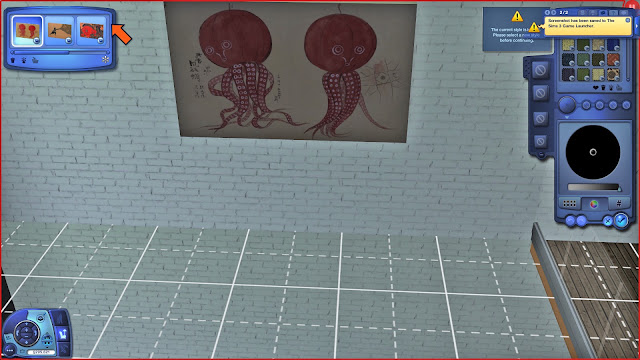Toggle the second disabled pattern channel button
Screen dimensions: 640x360
point(540,93)
